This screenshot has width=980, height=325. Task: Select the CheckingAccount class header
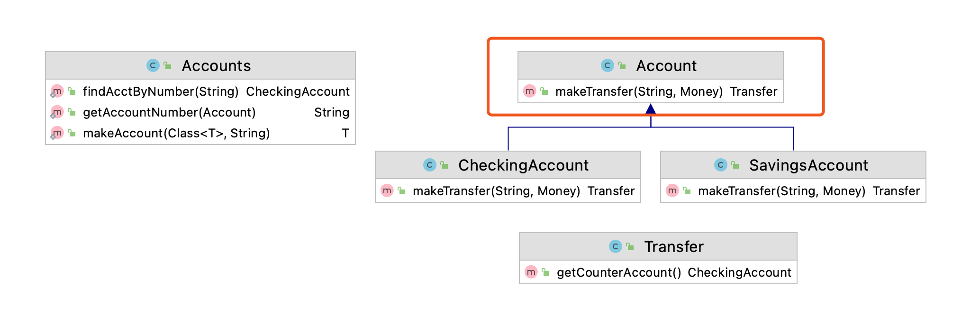click(508, 165)
